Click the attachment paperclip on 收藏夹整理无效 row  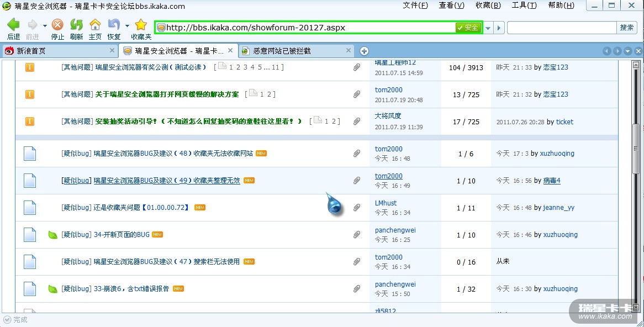[357, 180]
